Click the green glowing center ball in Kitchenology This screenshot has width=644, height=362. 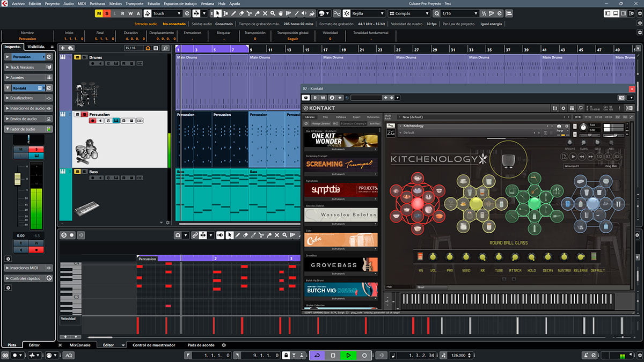(x=533, y=204)
